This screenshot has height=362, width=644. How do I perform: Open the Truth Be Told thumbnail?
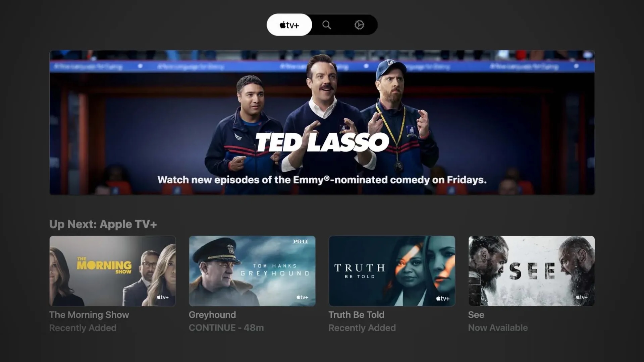[x=392, y=271]
